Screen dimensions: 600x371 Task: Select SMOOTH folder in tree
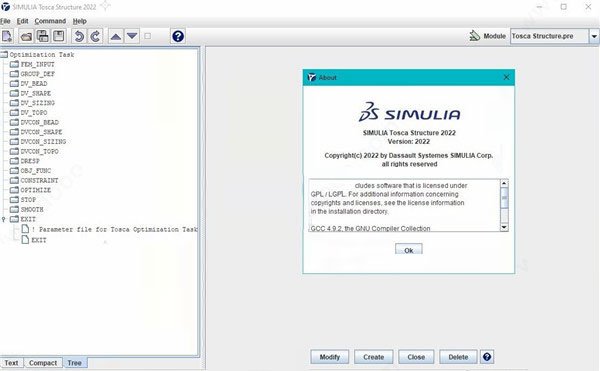coord(32,210)
